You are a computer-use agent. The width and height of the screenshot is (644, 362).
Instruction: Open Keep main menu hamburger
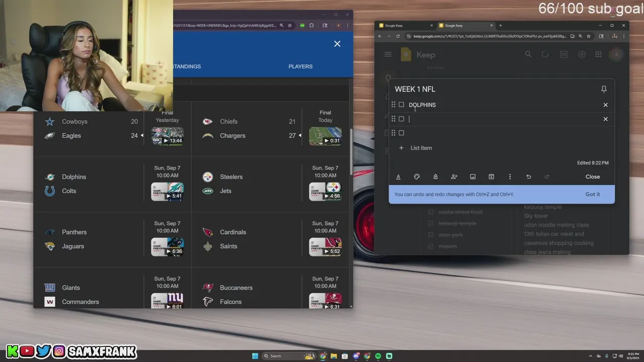(x=388, y=54)
